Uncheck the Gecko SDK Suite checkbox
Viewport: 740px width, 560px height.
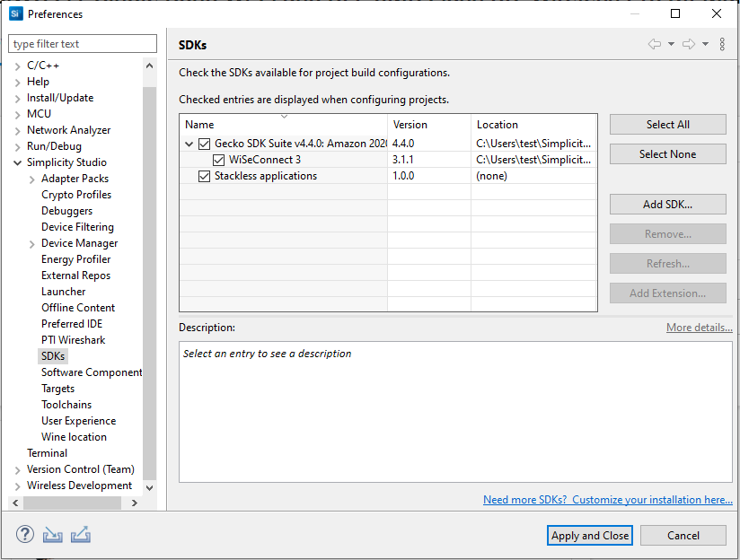tap(205, 144)
